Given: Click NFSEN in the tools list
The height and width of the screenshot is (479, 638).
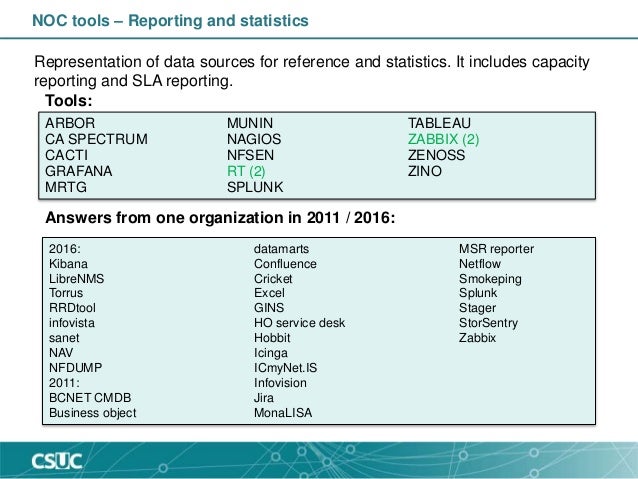Looking at the screenshot, I should pyautogui.click(x=250, y=155).
